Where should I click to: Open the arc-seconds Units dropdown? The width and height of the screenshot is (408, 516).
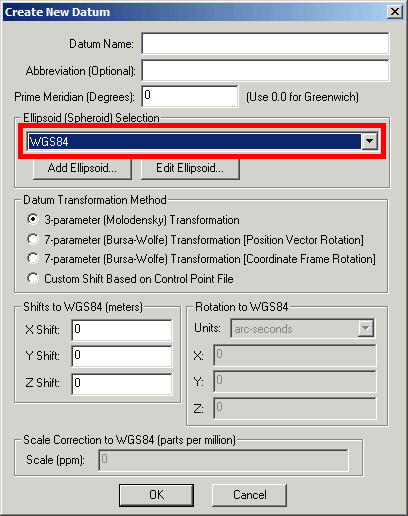pos(302,329)
